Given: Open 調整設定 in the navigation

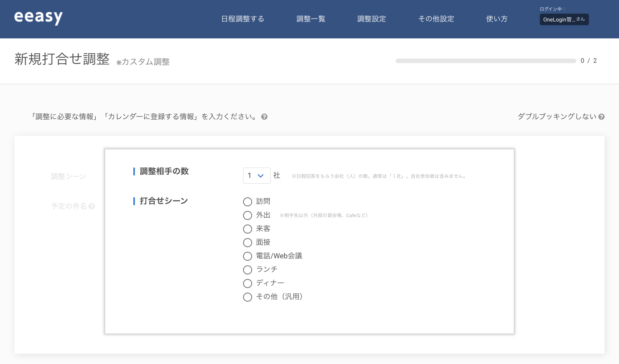Looking at the screenshot, I should click(x=372, y=19).
